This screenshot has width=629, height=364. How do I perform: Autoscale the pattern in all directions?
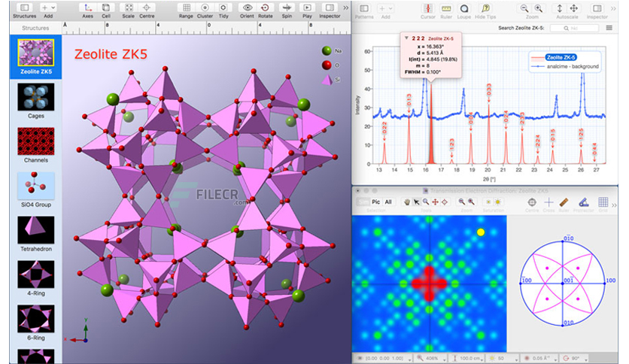tap(574, 8)
